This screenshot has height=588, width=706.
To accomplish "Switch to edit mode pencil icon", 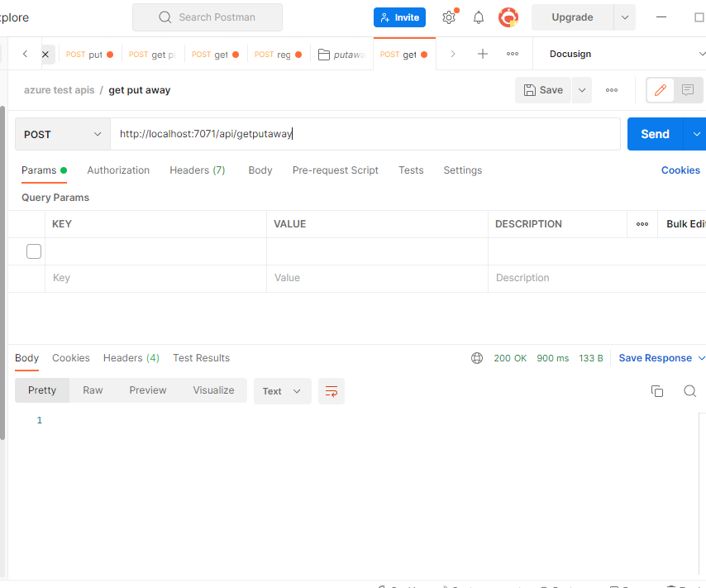I will (x=660, y=90).
